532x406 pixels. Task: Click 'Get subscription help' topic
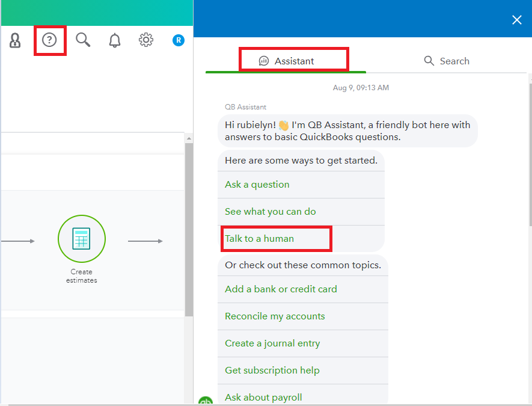coord(272,371)
